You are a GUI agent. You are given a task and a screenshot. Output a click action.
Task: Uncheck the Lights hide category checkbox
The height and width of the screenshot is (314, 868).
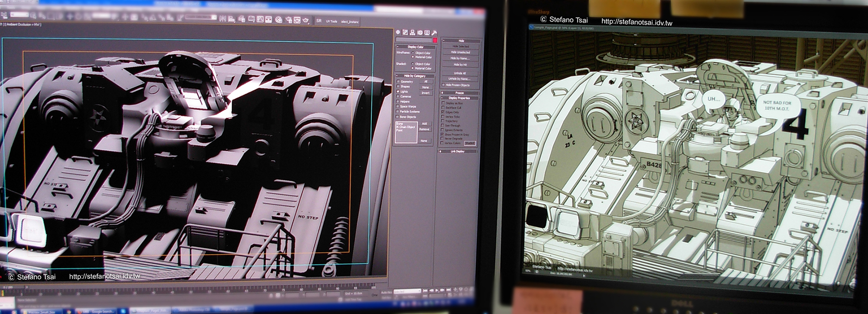pyautogui.click(x=398, y=92)
